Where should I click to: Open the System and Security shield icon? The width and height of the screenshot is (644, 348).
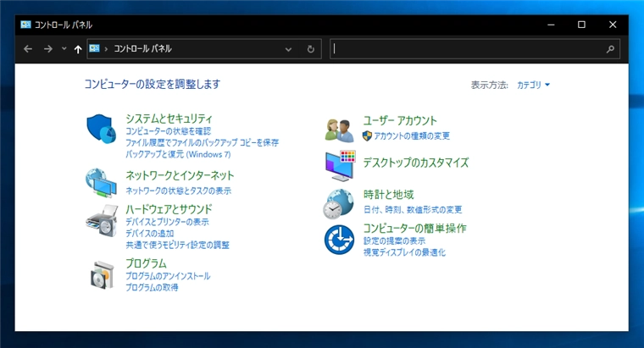[x=101, y=129]
